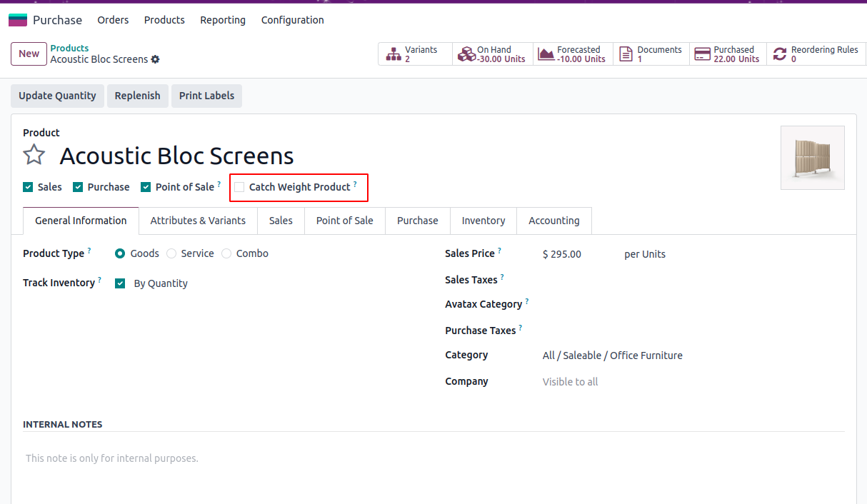867x504 pixels.
Task: Open the Configuration menu
Action: pos(292,20)
